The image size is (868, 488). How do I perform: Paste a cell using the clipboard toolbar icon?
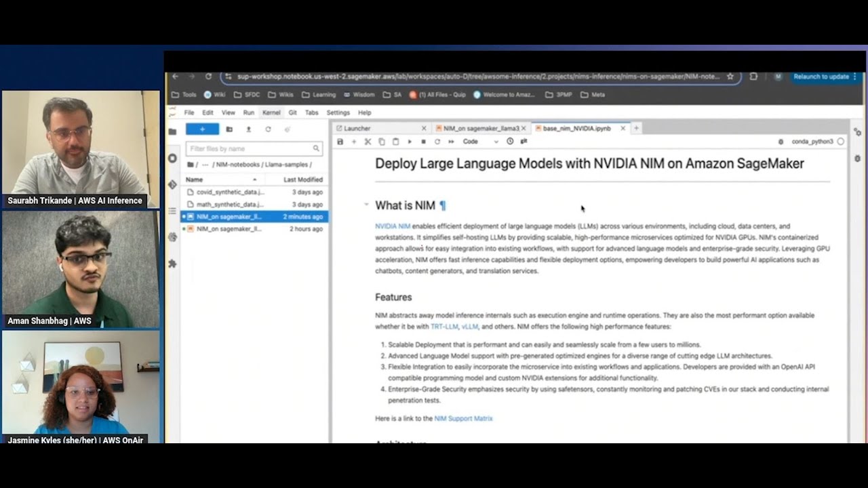[395, 142]
